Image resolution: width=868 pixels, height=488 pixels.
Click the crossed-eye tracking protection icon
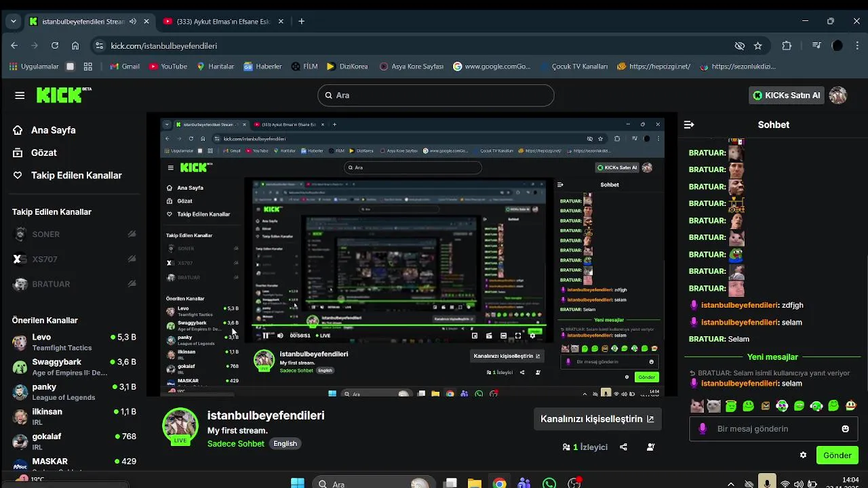pos(740,46)
